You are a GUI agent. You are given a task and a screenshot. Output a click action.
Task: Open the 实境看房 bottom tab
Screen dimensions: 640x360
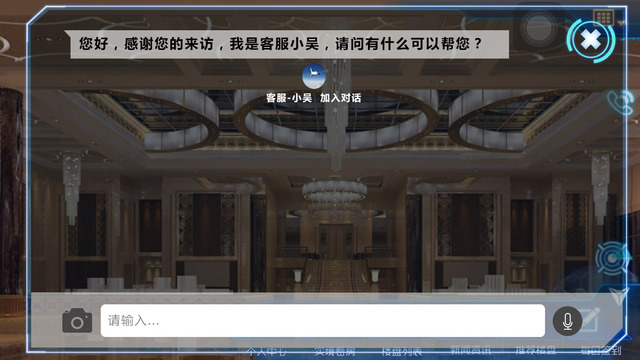coord(335,351)
